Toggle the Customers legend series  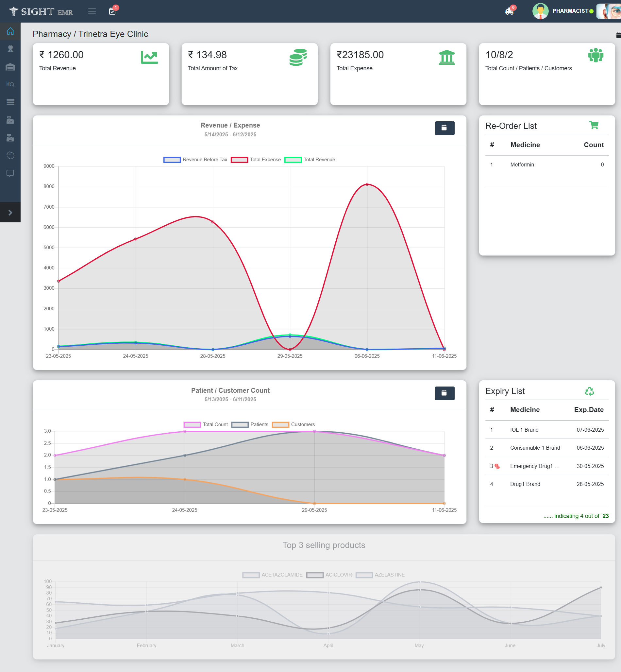pyautogui.click(x=280, y=424)
